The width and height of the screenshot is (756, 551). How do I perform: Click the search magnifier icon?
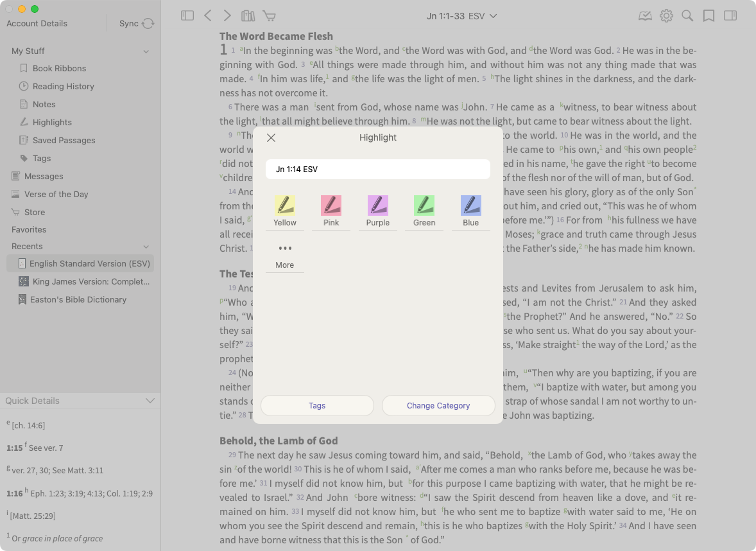(687, 16)
